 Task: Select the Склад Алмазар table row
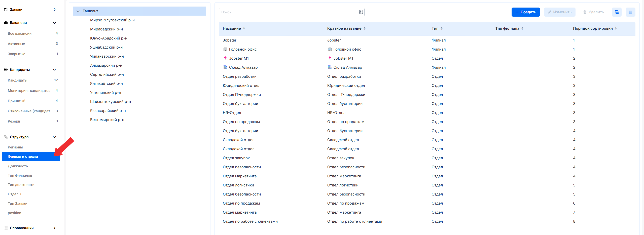pyautogui.click(x=243, y=67)
